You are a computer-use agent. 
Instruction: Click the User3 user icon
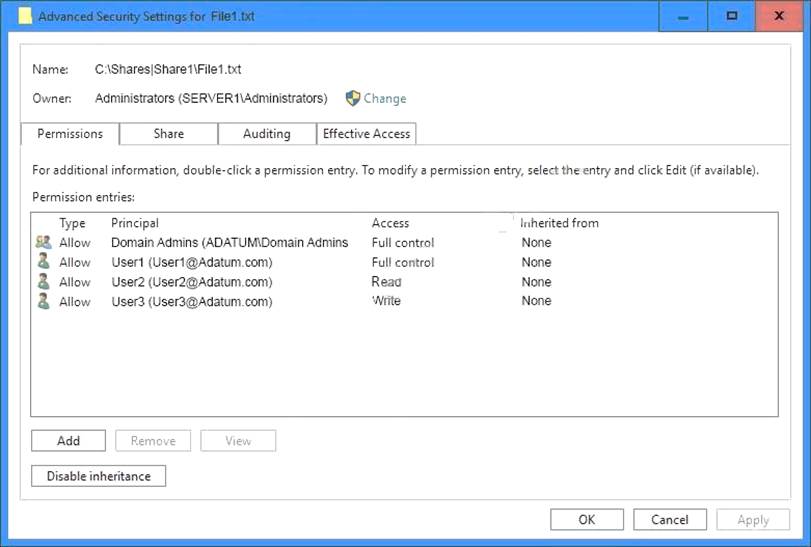(x=43, y=301)
